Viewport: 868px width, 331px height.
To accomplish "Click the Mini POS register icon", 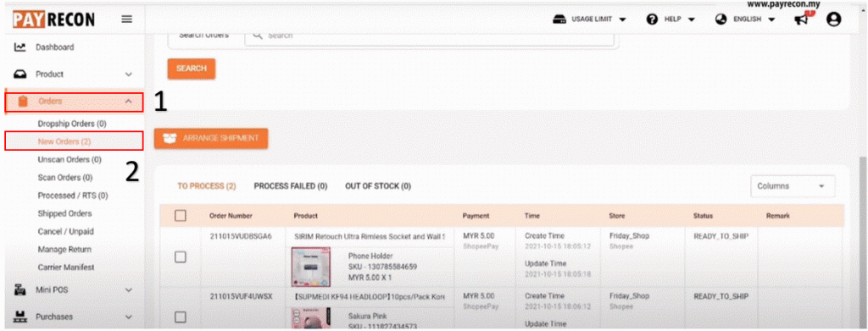I will pos(20,290).
